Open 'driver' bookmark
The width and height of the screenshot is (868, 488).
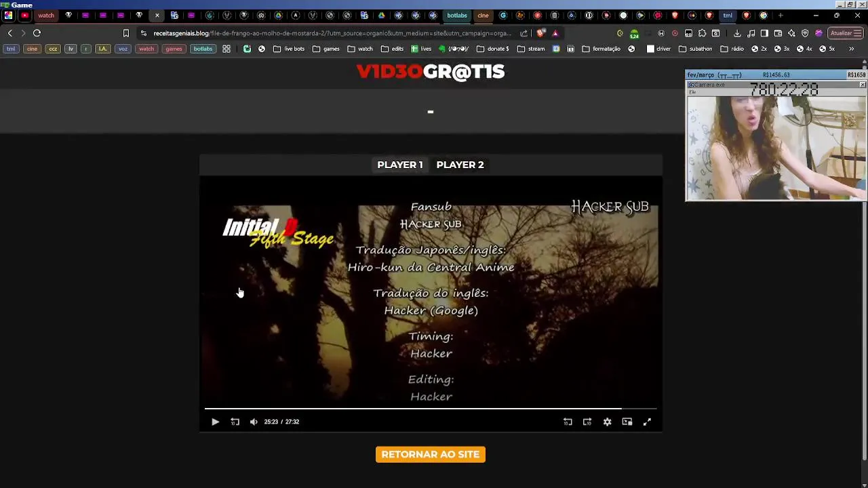point(659,49)
